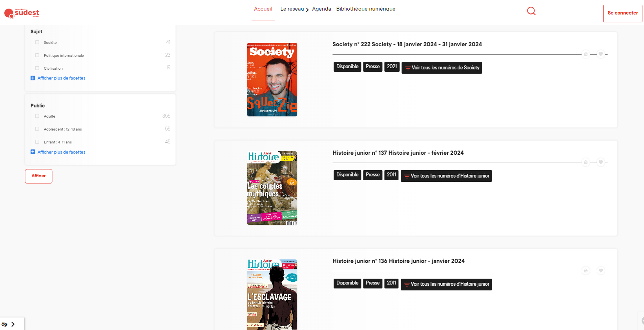The height and width of the screenshot is (330, 644).
Task: Click count 45 next to Enfant
Action: pyautogui.click(x=168, y=141)
